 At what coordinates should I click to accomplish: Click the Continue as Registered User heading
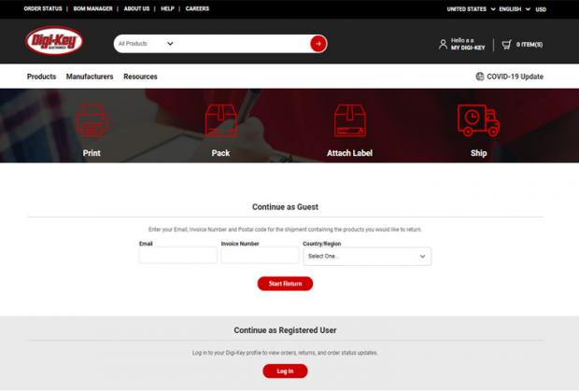tap(285, 330)
